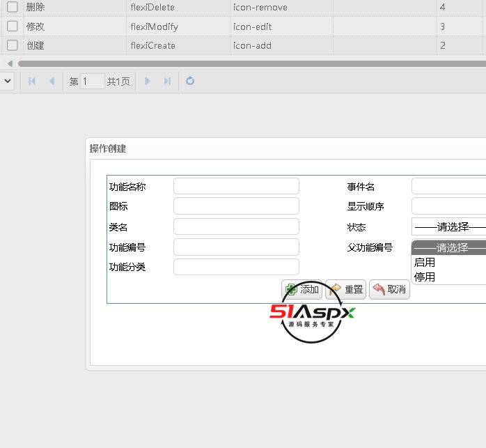This screenshot has width=486, height=448.
Task: Click the 取消 cancel button
Action: pos(389,289)
